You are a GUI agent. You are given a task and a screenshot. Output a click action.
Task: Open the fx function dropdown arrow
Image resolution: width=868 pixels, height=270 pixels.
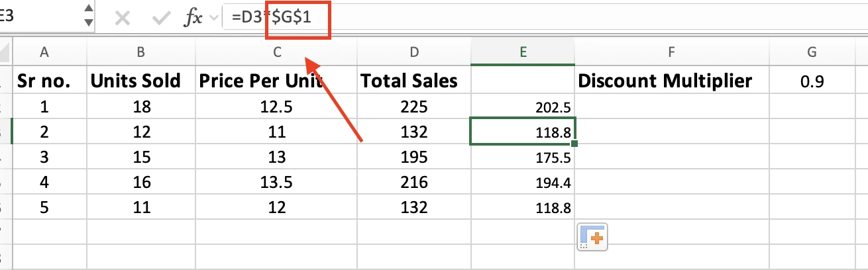(x=213, y=19)
